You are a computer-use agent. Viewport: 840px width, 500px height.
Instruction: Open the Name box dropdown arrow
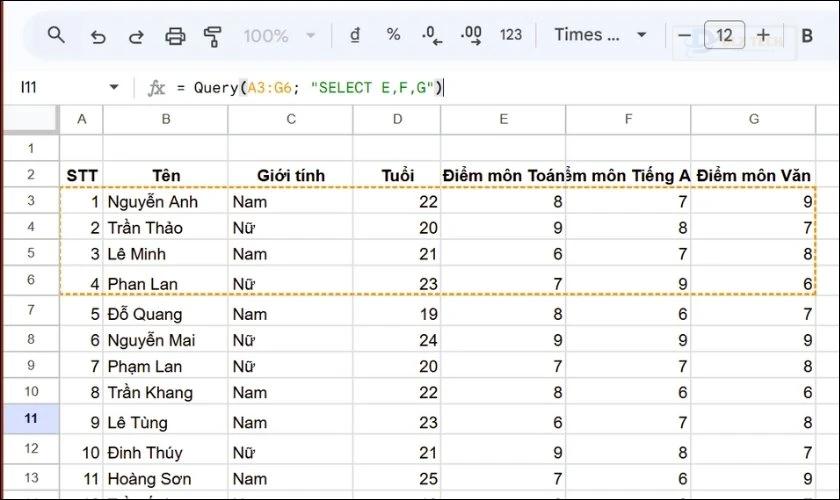coord(114,87)
